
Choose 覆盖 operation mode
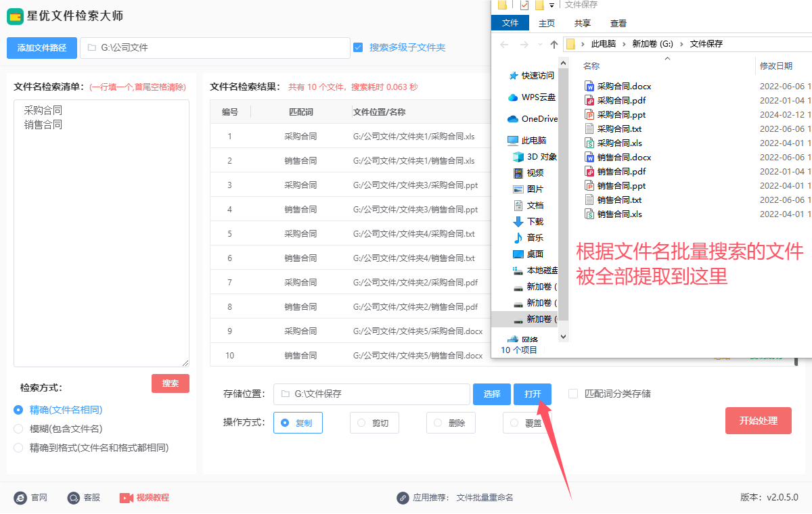point(527,423)
